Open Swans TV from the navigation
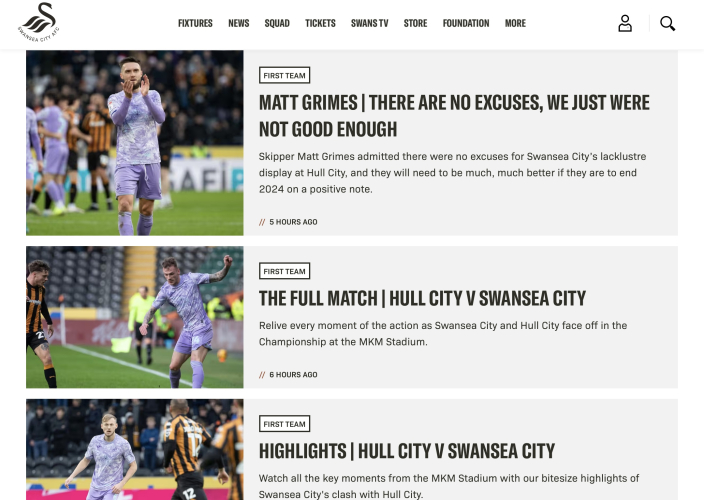The height and width of the screenshot is (500, 704). click(370, 23)
